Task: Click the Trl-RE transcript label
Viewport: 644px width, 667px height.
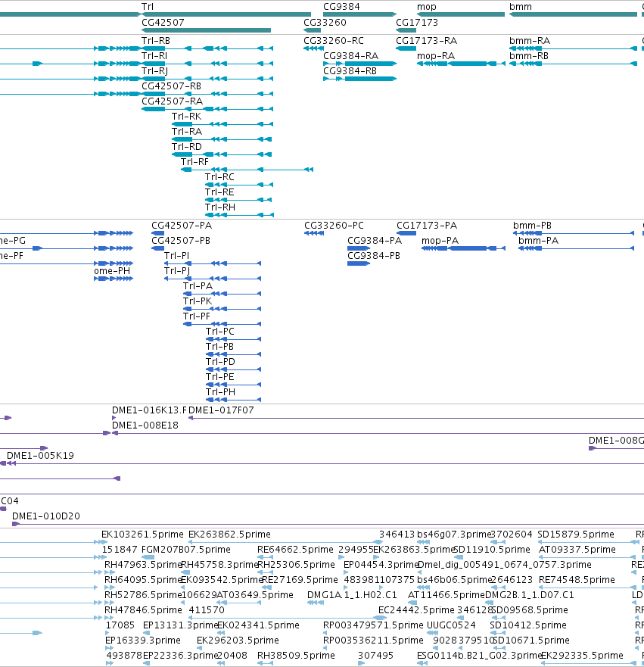Action: (x=219, y=192)
